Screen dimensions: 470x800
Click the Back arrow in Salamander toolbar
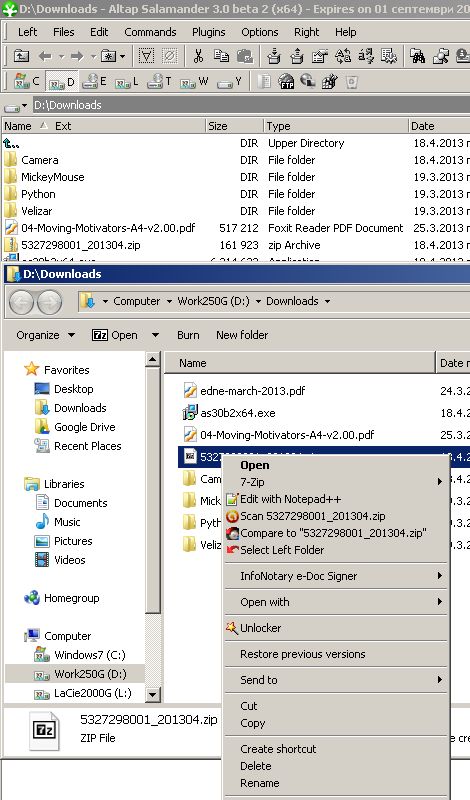[x=45, y=56]
